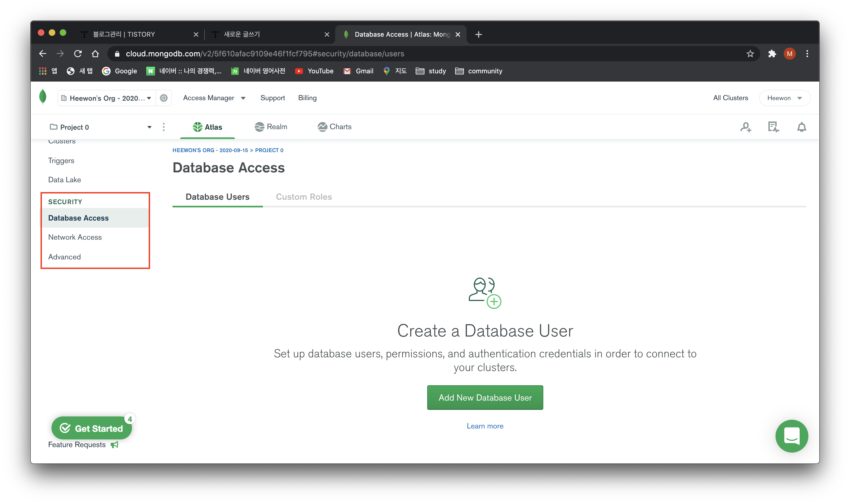Image resolution: width=850 pixels, height=504 pixels.
Task: Open the Learn more link
Action: (x=485, y=426)
